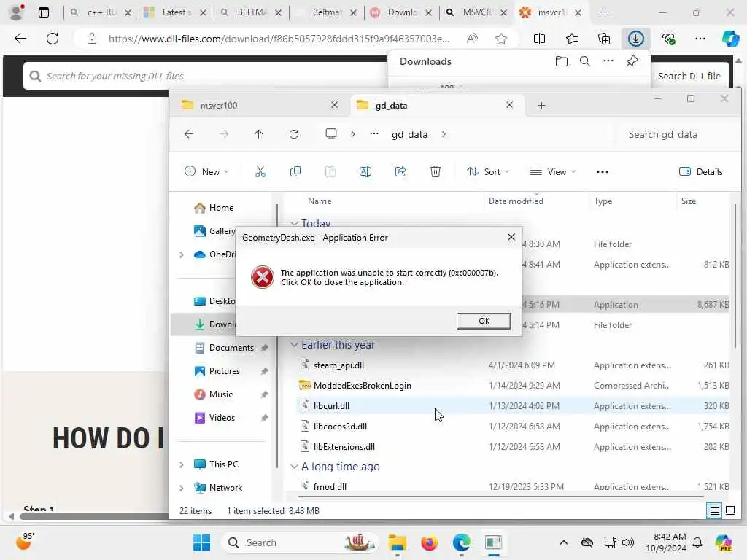Click the Cut scissors icon in Explorer toolbar

tap(260, 171)
